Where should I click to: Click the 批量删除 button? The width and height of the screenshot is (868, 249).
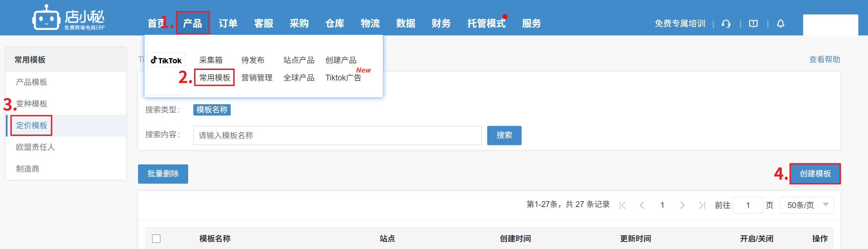pyautogui.click(x=163, y=174)
